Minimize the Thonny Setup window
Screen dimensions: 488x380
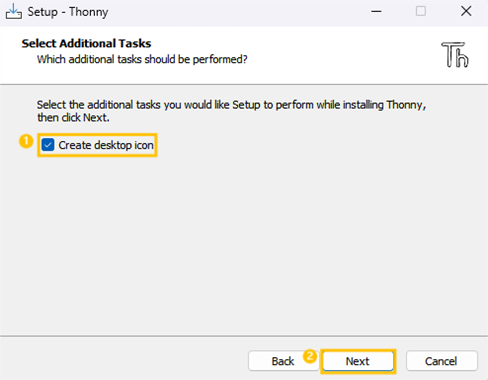(x=376, y=11)
